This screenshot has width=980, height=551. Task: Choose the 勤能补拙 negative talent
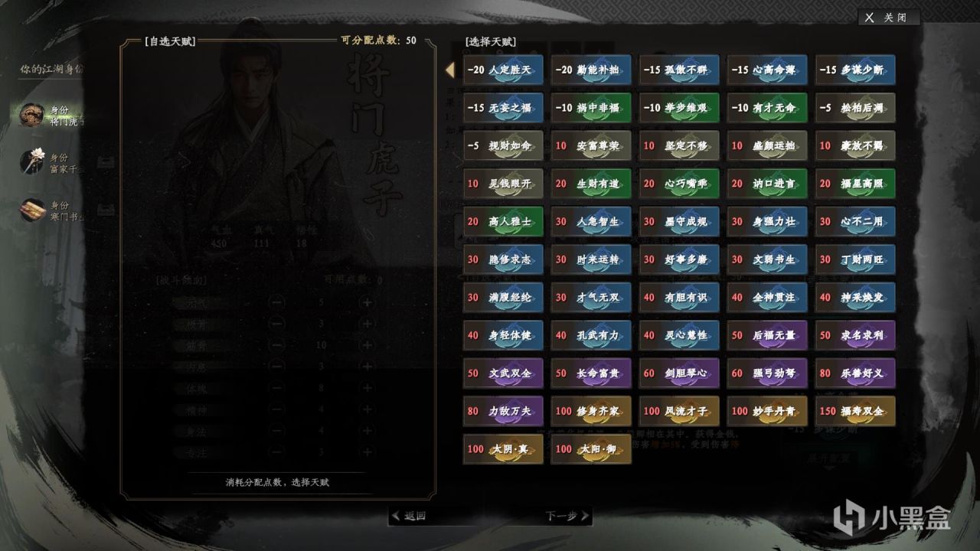click(x=591, y=70)
